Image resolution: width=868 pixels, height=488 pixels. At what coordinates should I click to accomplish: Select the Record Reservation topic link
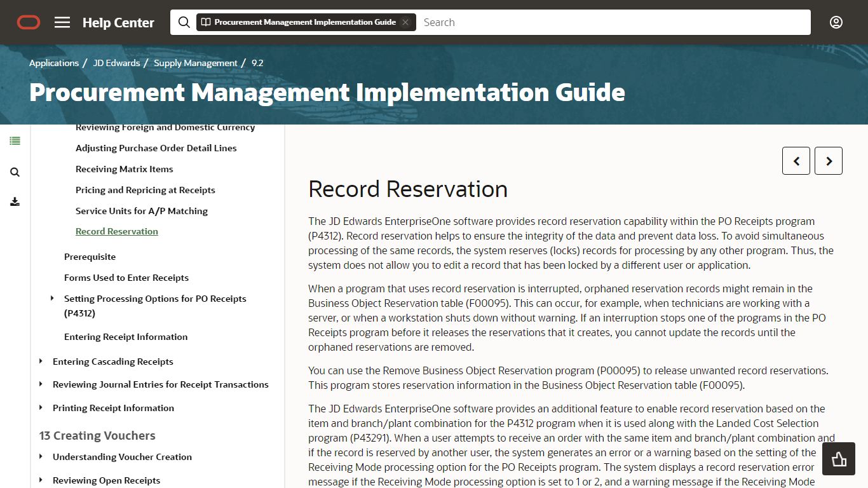pyautogui.click(x=117, y=231)
